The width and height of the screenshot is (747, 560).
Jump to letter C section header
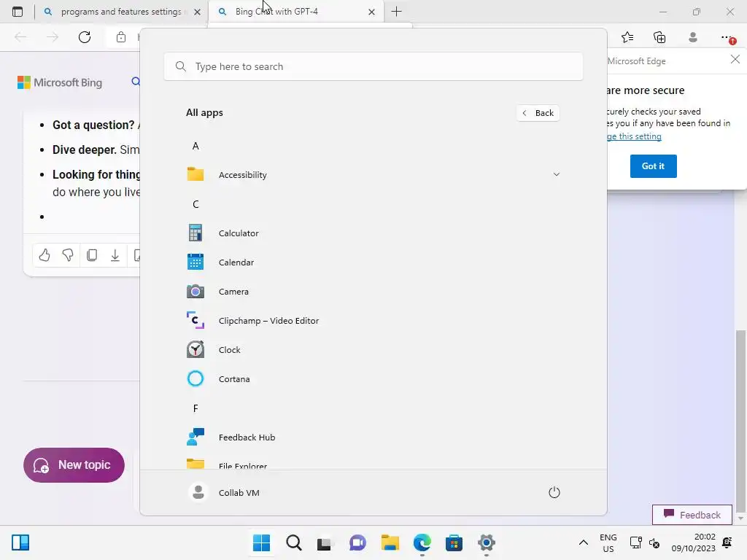196,204
